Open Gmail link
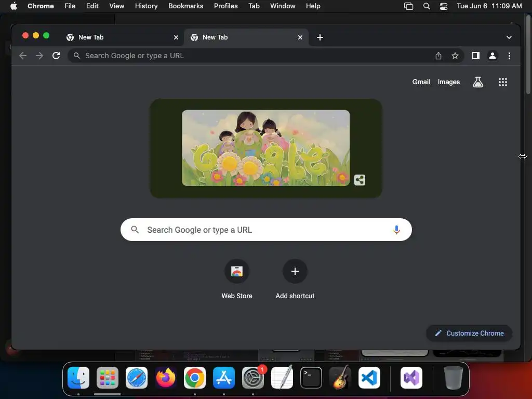This screenshot has width=532, height=399. click(421, 82)
